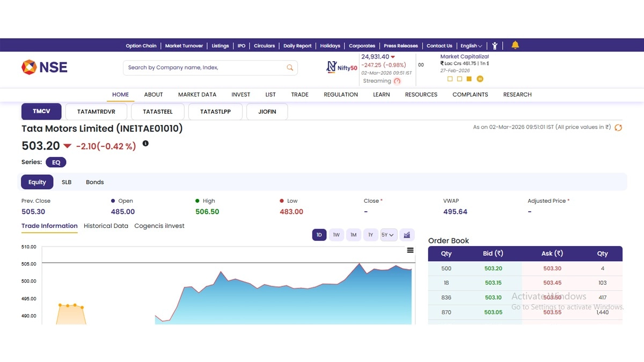Open accessibility options person icon
Viewport: 644px width, 362px height.
[495, 46]
